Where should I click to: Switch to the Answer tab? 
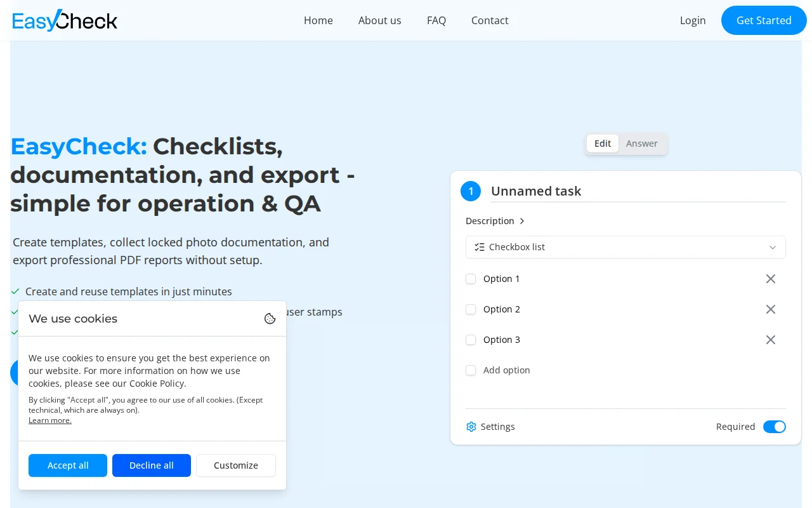coord(642,144)
